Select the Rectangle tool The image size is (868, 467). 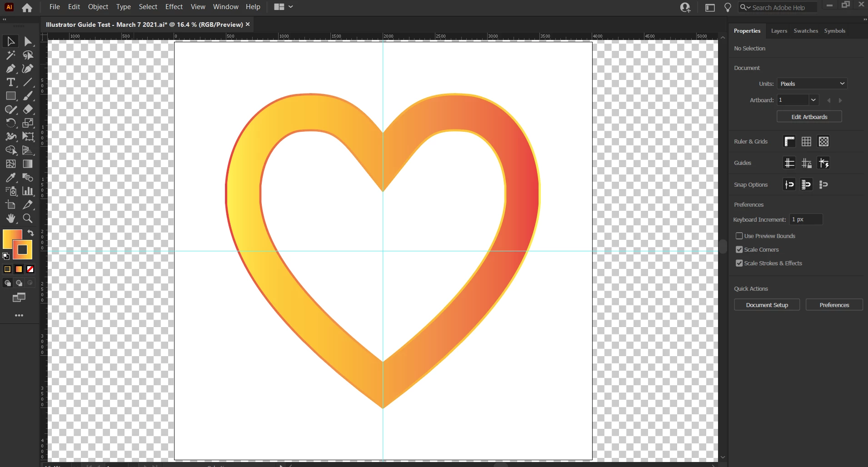[11, 96]
